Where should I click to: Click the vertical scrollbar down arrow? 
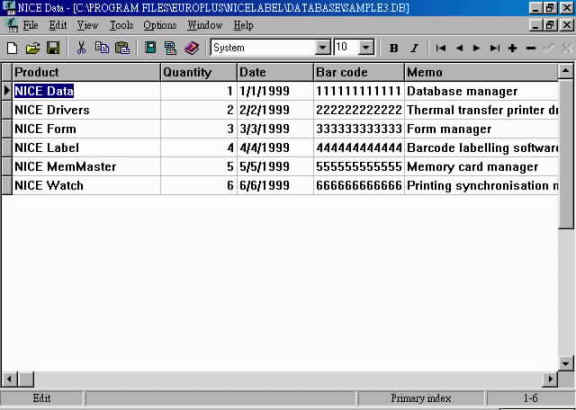566,364
